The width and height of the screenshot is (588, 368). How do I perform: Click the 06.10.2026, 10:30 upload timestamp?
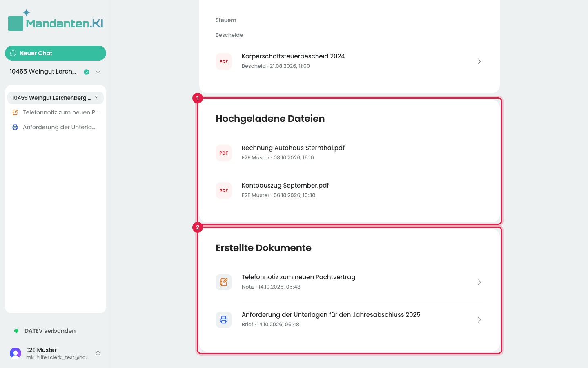point(294,195)
